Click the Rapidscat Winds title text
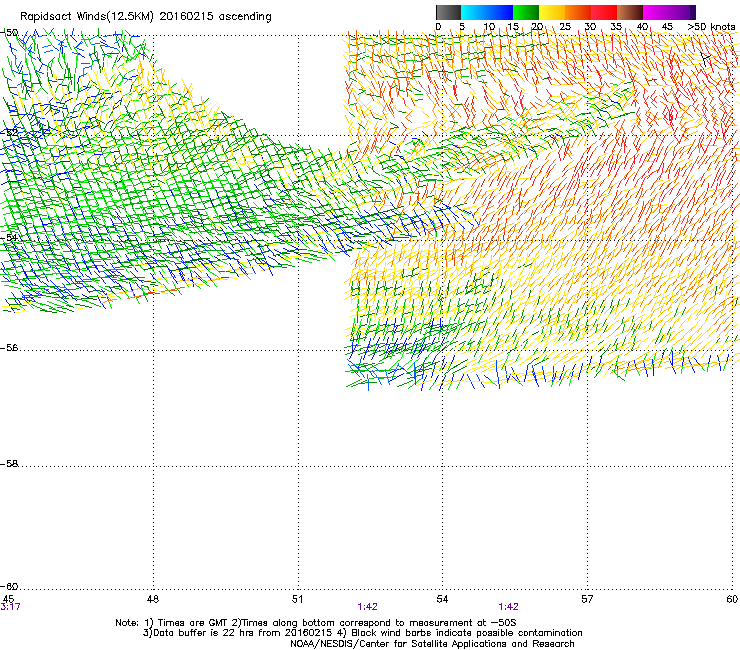Image resolution: width=740 pixels, height=650 pixels. click(x=146, y=17)
